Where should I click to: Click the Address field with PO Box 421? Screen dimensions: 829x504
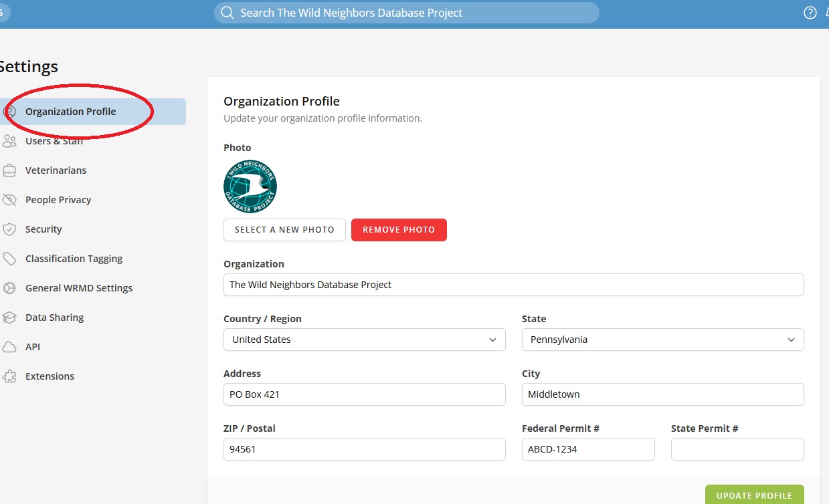pos(365,394)
